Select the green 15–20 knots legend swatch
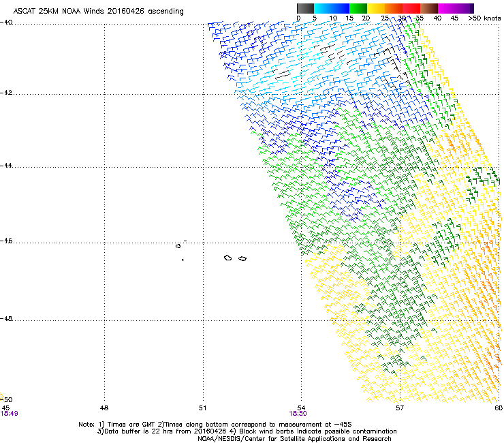This screenshot has width=504, height=443. (358, 8)
